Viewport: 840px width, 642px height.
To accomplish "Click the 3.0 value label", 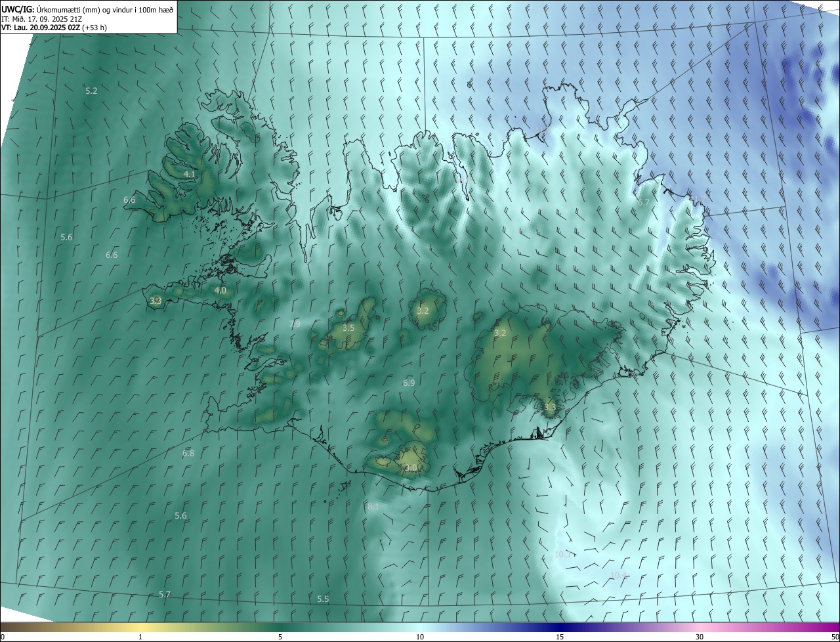I will 411,468.
